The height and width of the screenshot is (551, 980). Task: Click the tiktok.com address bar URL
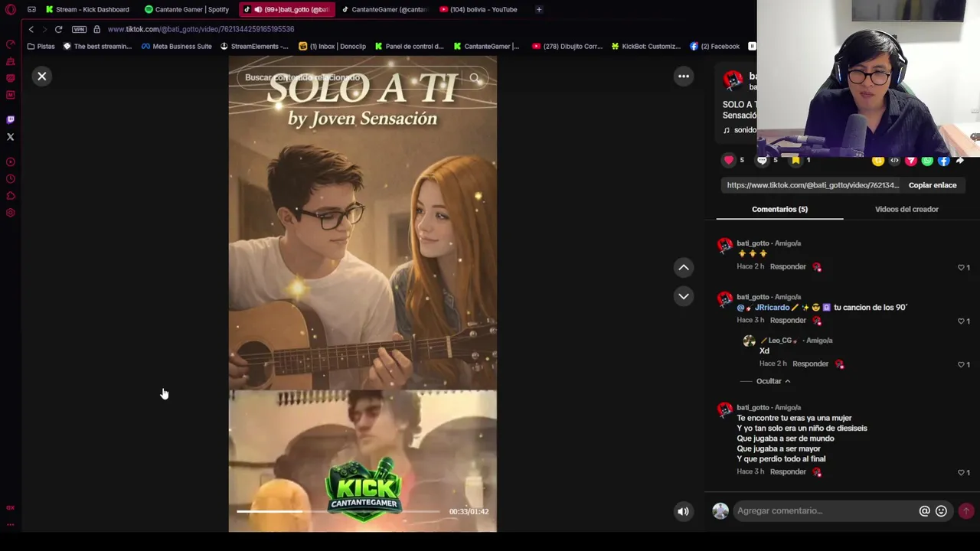[201, 29]
